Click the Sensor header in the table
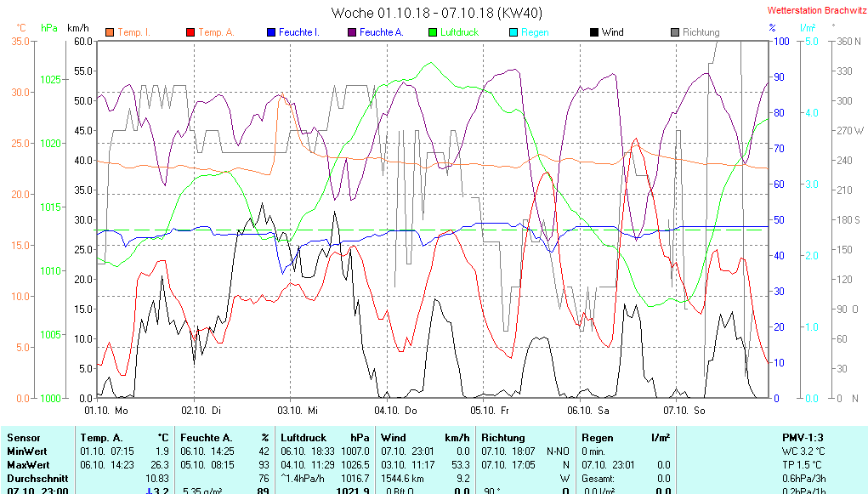The image size is (868, 494). (x=23, y=437)
